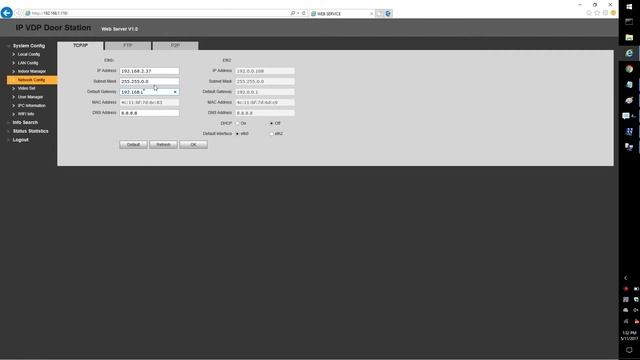Click the eth2 IP Address 192.0.0.108 field
Viewport: 640px width, 360px height.
tap(265, 71)
